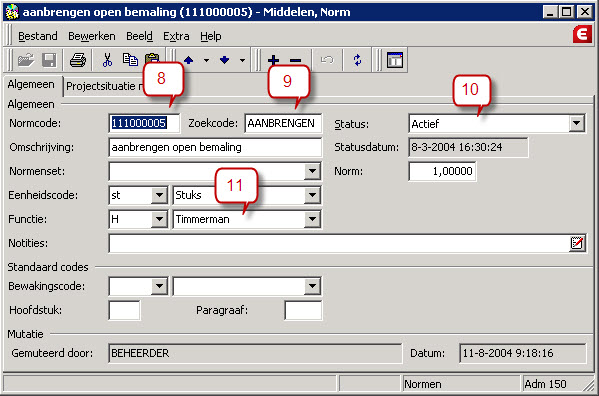The height and width of the screenshot is (396, 599).
Task: Open the Help menu
Action: point(211,36)
